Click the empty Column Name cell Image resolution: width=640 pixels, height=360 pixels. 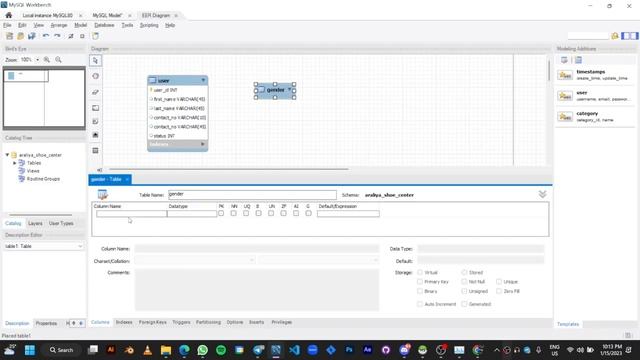coord(131,213)
